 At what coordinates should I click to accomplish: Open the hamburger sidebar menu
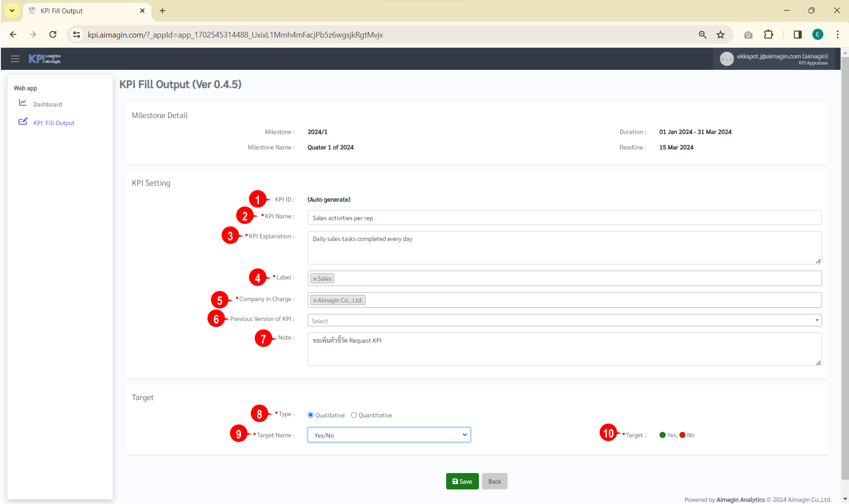pyautogui.click(x=15, y=59)
